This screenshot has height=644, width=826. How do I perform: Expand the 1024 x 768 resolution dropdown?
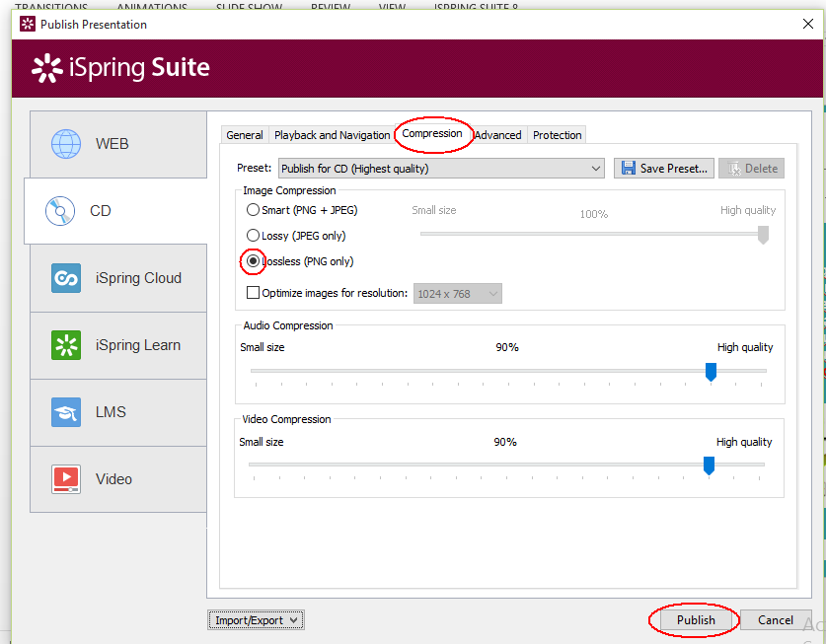tap(457, 294)
